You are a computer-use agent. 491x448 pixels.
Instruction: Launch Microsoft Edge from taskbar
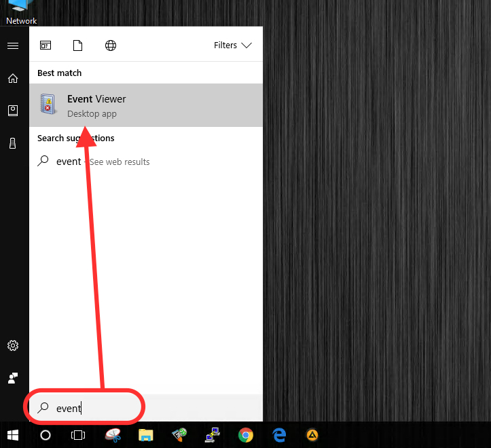tap(279, 435)
